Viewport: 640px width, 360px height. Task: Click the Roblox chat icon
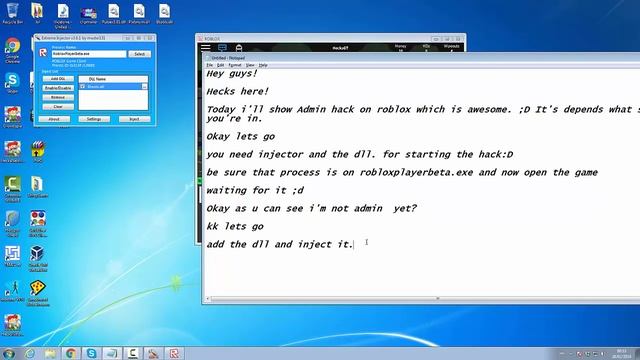pyautogui.click(x=222, y=48)
